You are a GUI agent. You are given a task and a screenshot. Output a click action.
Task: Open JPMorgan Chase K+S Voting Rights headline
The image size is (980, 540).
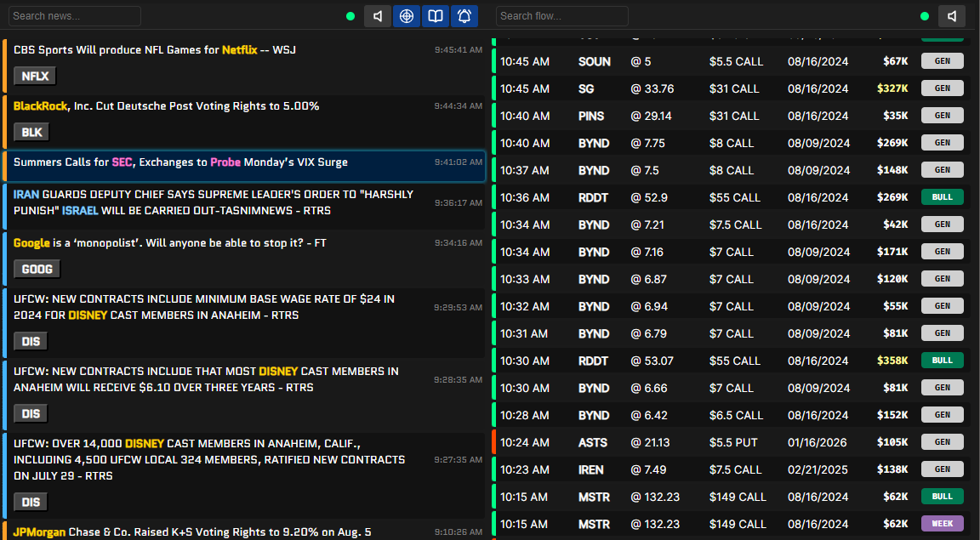pos(192,532)
